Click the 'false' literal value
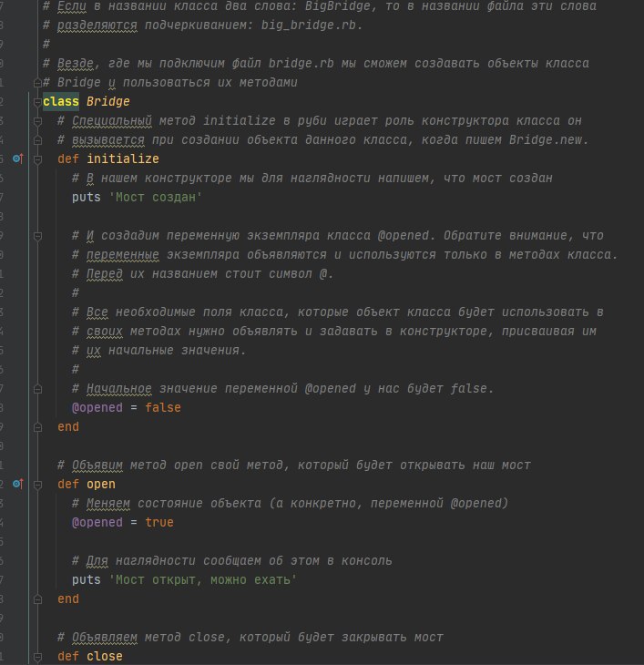 point(163,407)
